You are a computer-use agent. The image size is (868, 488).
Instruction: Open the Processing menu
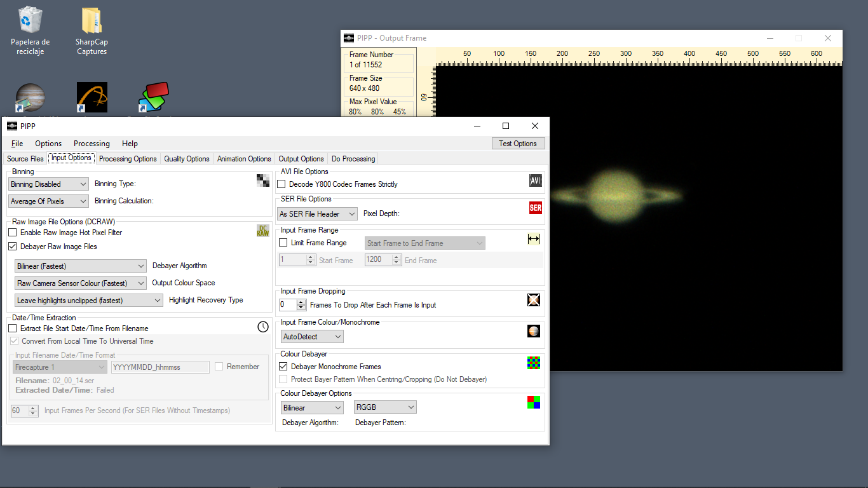92,144
